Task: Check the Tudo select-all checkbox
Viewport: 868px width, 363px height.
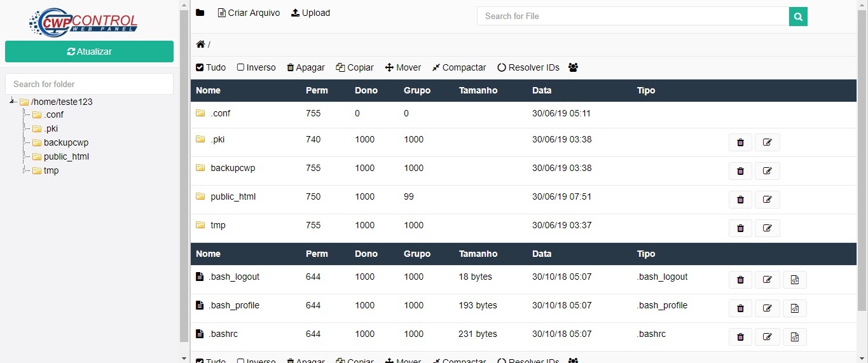Action: [200, 67]
